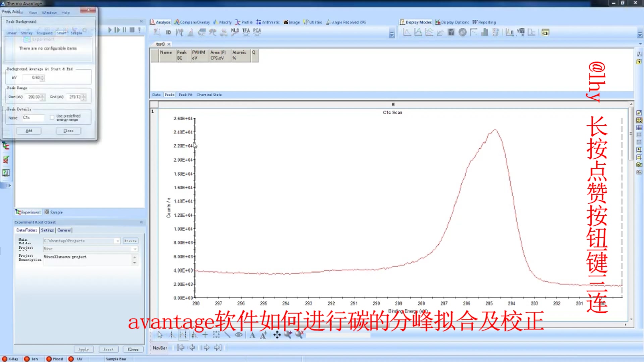Viewport: 644px width, 362px height.
Task: Click Close button in Peak Add dialog
Action: (x=68, y=131)
